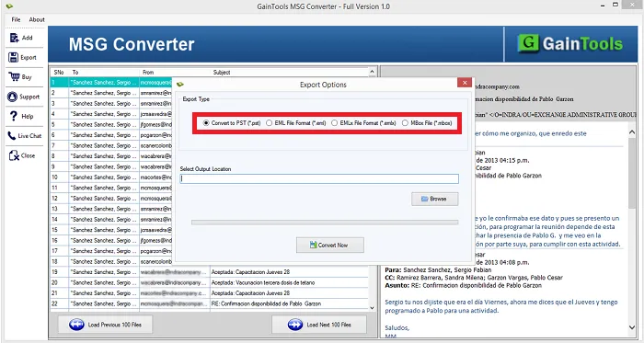
Task: Click the GainTools logo in banner
Action: (x=570, y=43)
